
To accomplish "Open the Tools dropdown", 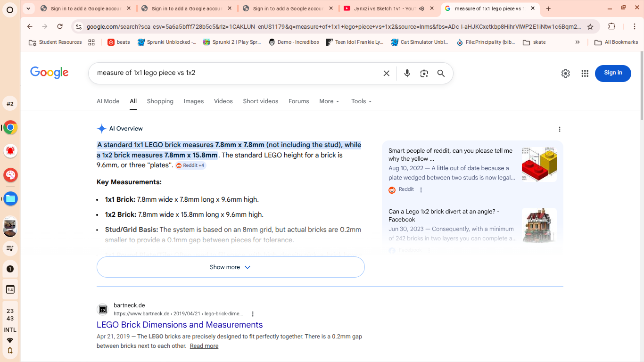I will (361, 101).
